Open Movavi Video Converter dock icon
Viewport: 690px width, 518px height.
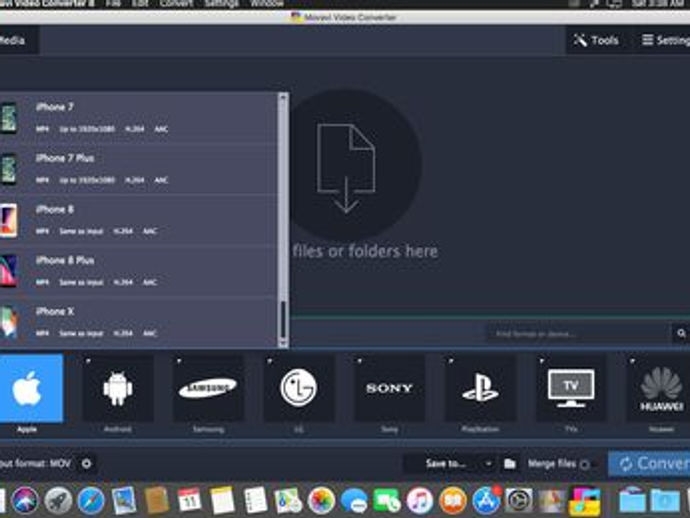tap(584, 500)
